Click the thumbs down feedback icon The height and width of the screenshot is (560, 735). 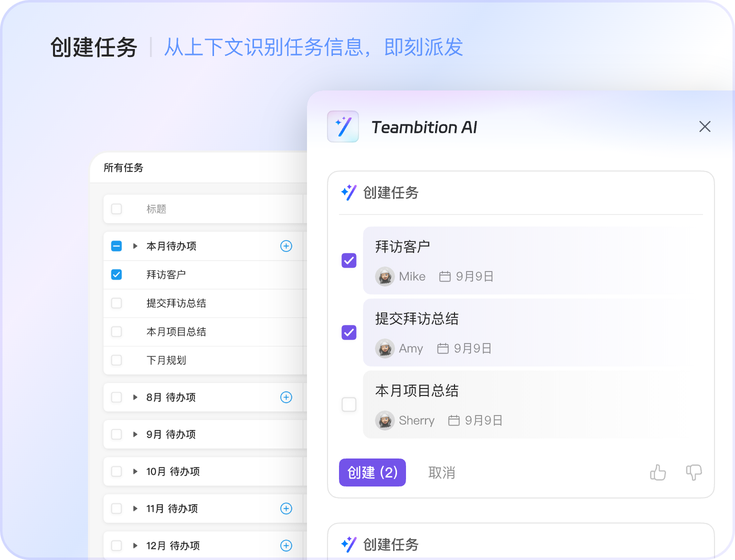tap(693, 472)
